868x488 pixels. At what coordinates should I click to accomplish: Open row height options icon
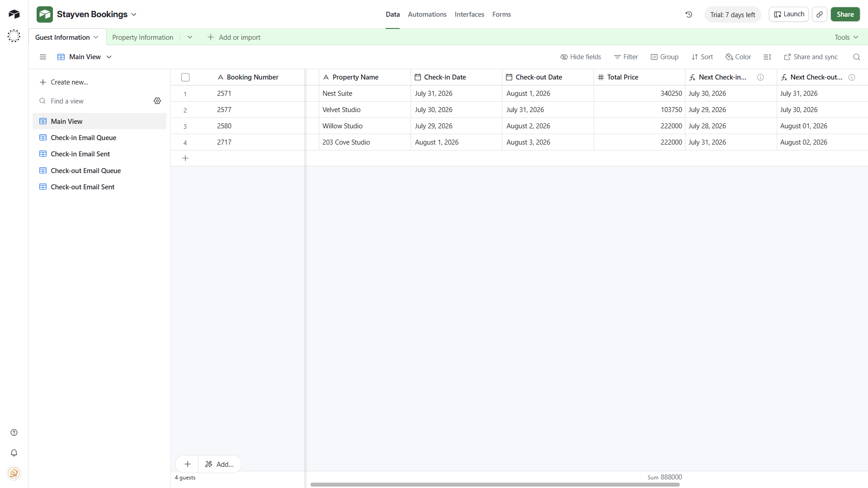pos(767,57)
